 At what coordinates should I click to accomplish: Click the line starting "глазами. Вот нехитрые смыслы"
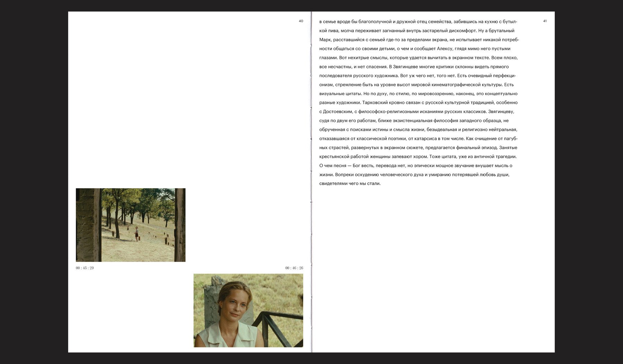(x=418, y=58)
